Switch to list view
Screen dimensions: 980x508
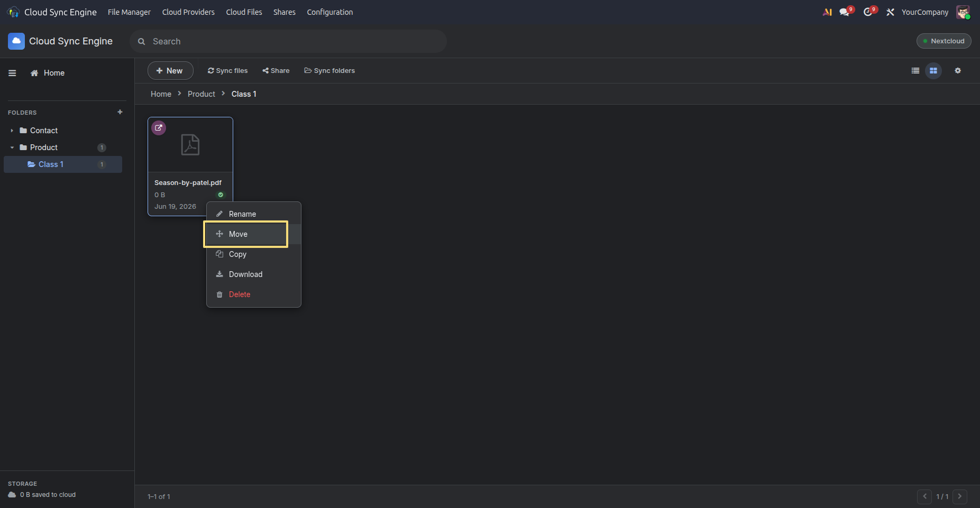915,71
